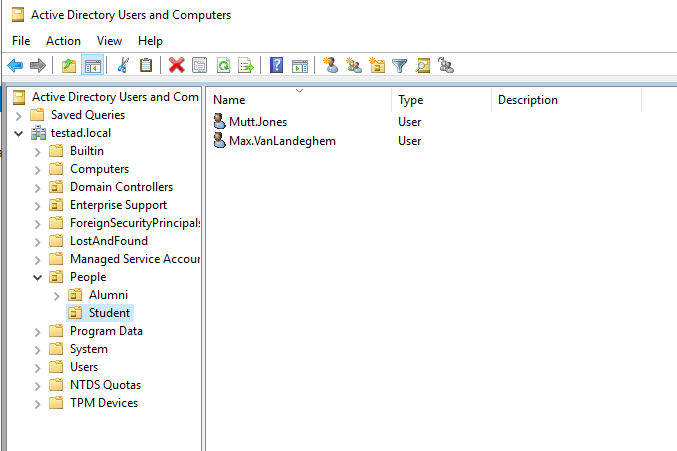The height and width of the screenshot is (451, 677).
Task: Select the System container
Action: 89,349
